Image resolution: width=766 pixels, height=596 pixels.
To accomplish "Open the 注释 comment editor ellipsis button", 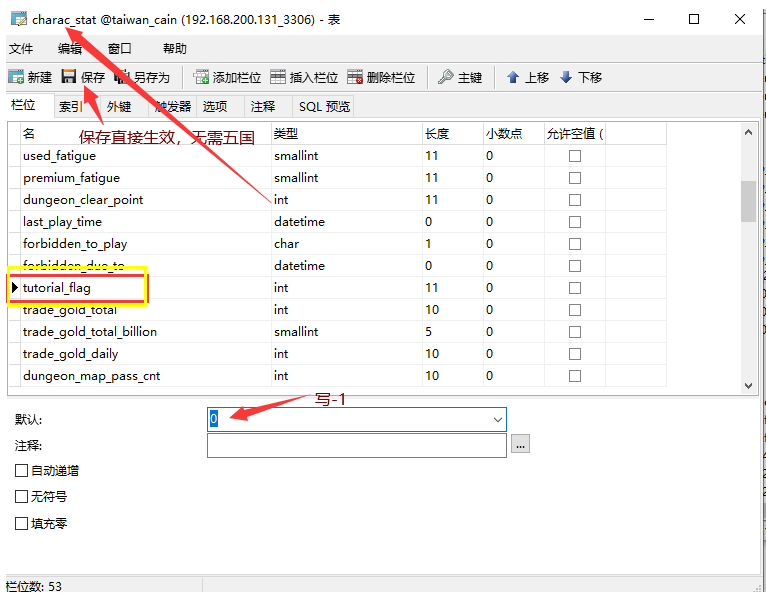I will (520, 445).
